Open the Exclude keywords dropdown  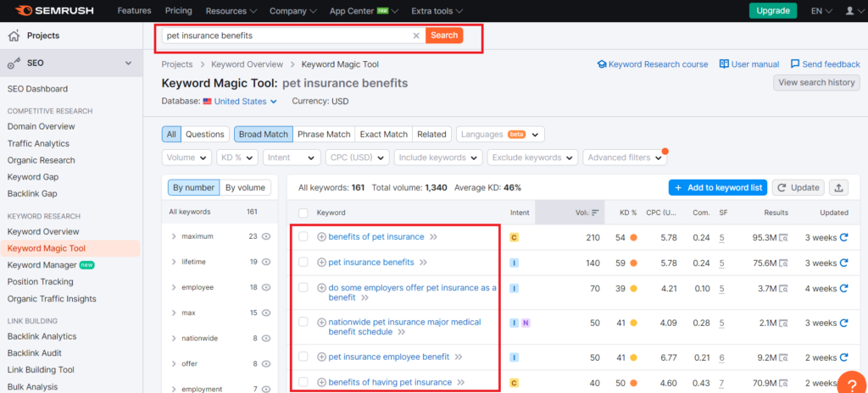click(532, 158)
